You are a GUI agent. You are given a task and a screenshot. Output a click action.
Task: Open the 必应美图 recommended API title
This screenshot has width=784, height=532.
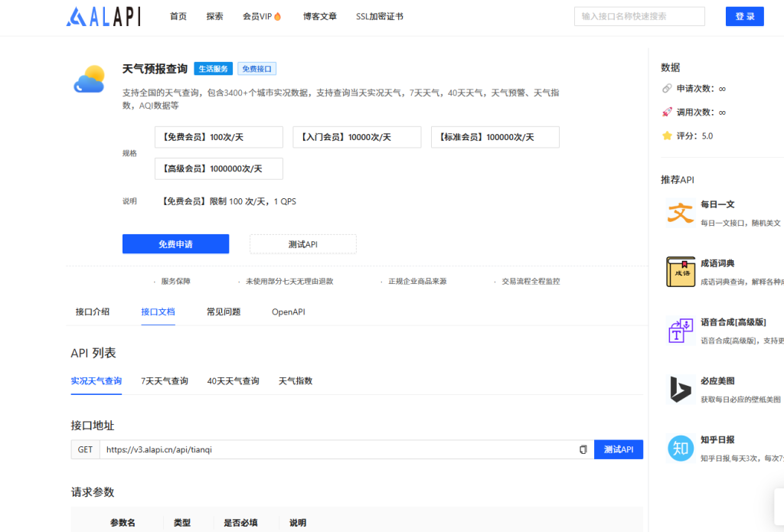pyautogui.click(x=717, y=380)
